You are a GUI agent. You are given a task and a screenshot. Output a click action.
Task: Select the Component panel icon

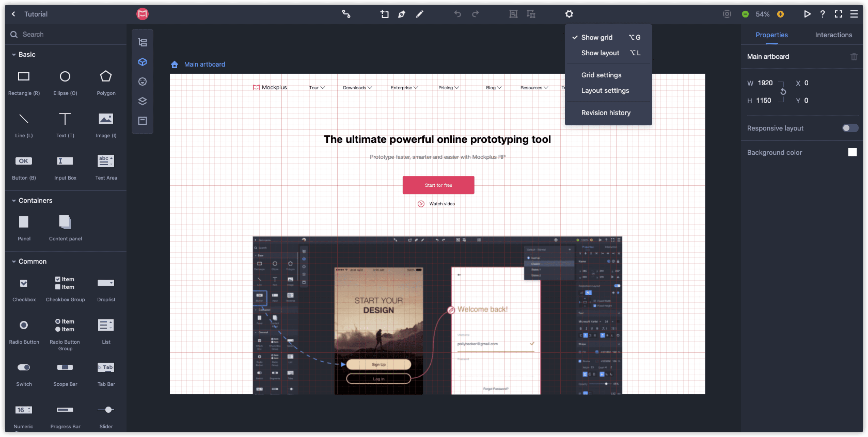point(142,61)
